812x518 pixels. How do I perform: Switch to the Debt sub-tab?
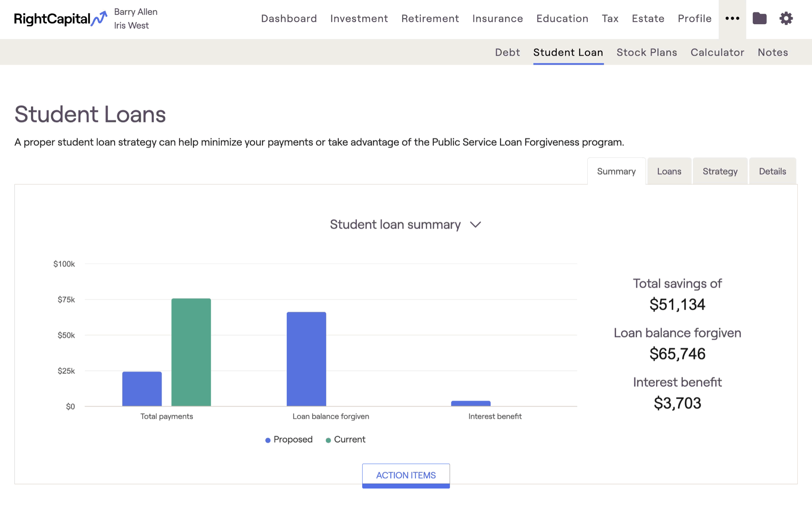[x=508, y=52]
